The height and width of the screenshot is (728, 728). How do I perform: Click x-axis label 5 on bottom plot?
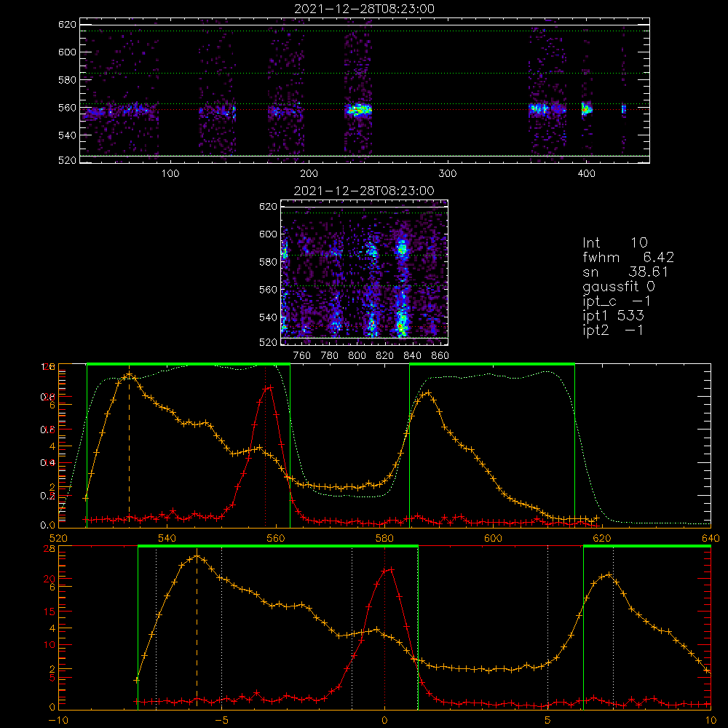point(548,721)
